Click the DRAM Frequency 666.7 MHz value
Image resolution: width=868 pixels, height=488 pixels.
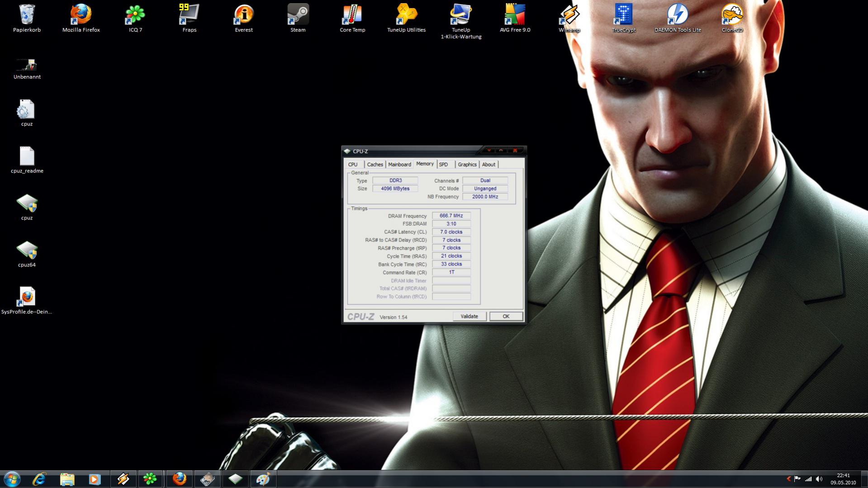tap(451, 216)
